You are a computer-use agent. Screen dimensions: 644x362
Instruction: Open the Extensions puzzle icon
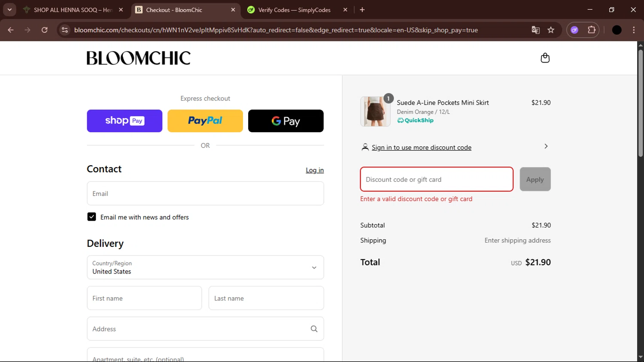tap(592, 30)
